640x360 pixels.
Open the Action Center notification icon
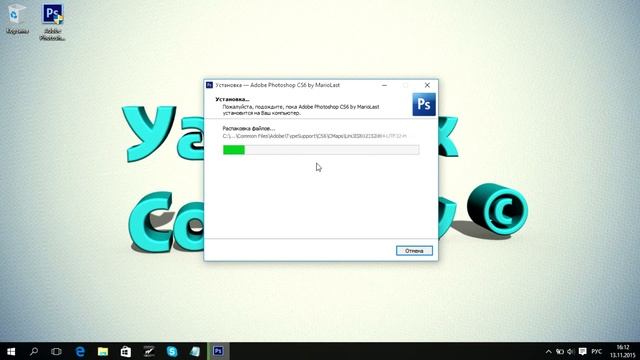(582, 351)
